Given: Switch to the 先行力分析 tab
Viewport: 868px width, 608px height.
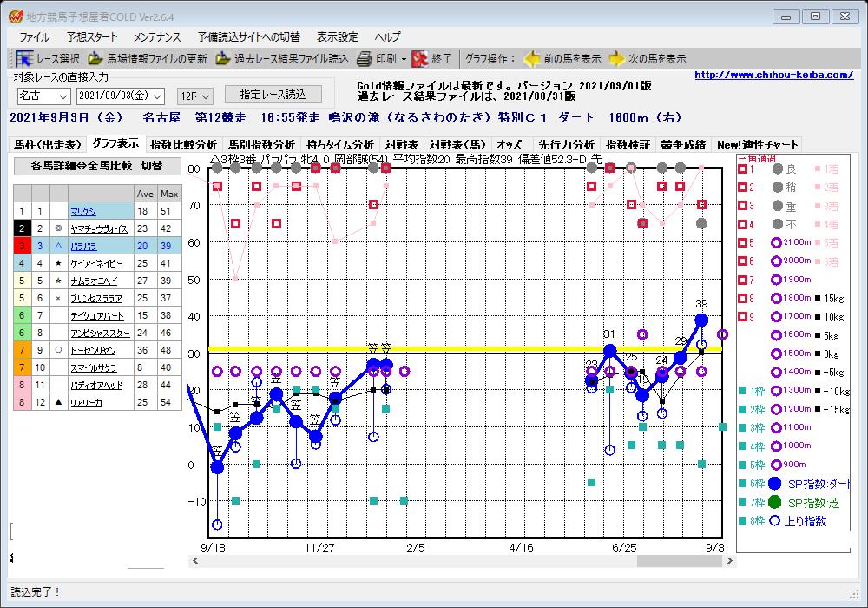Looking at the screenshot, I should click(x=566, y=144).
